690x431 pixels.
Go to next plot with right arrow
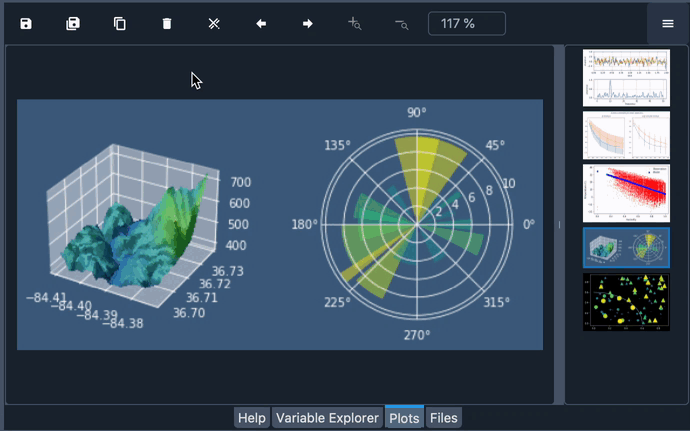click(x=308, y=24)
